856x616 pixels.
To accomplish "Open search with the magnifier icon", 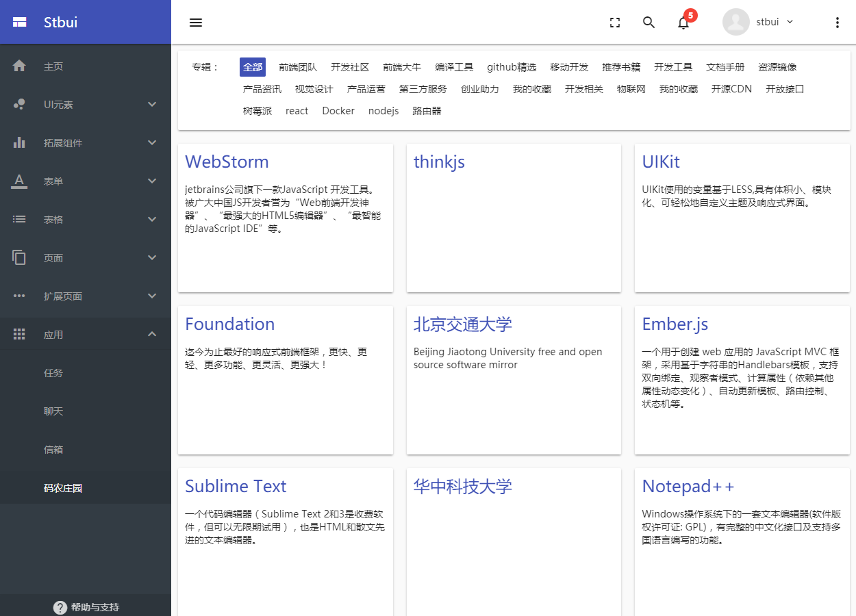I will [x=649, y=23].
